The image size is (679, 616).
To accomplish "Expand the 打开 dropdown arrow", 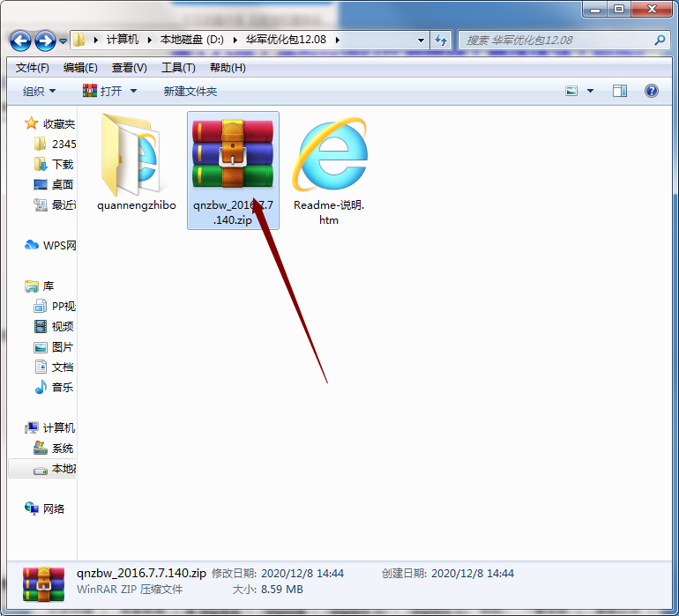I will pos(133,91).
